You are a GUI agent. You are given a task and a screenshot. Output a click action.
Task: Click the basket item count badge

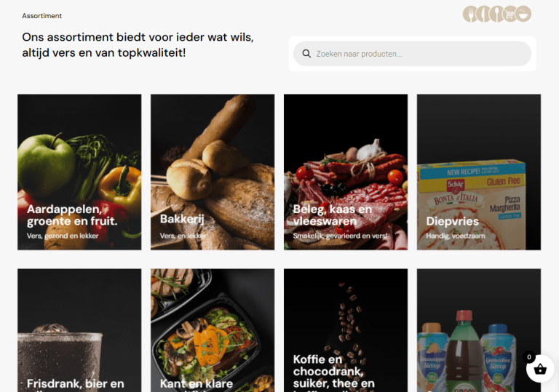click(529, 357)
